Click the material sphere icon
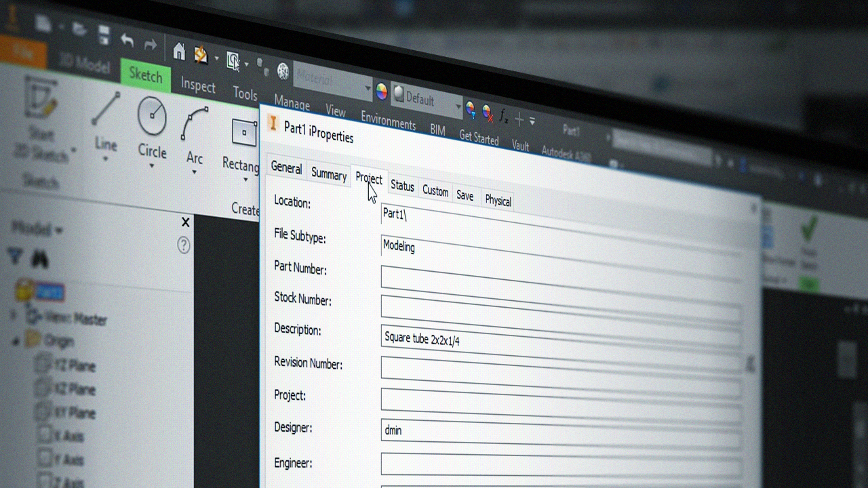This screenshot has height=488, width=868. [283, 71]
